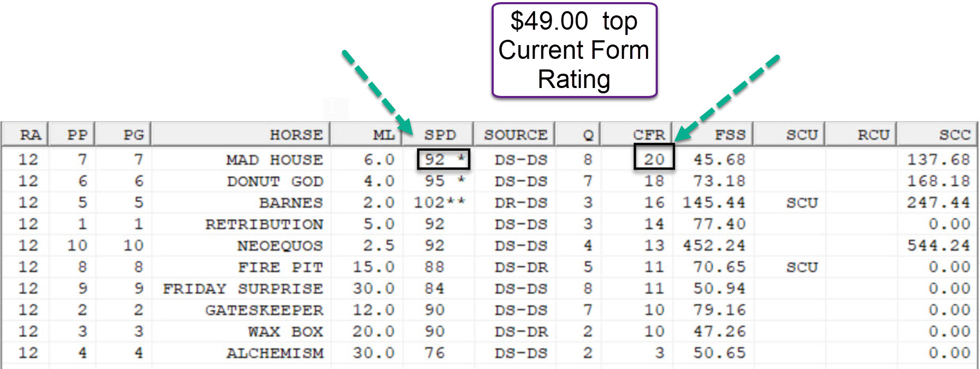Screen dimensions: 980x369
Task: Sort by the SPD column header
Action: [440, 135]
